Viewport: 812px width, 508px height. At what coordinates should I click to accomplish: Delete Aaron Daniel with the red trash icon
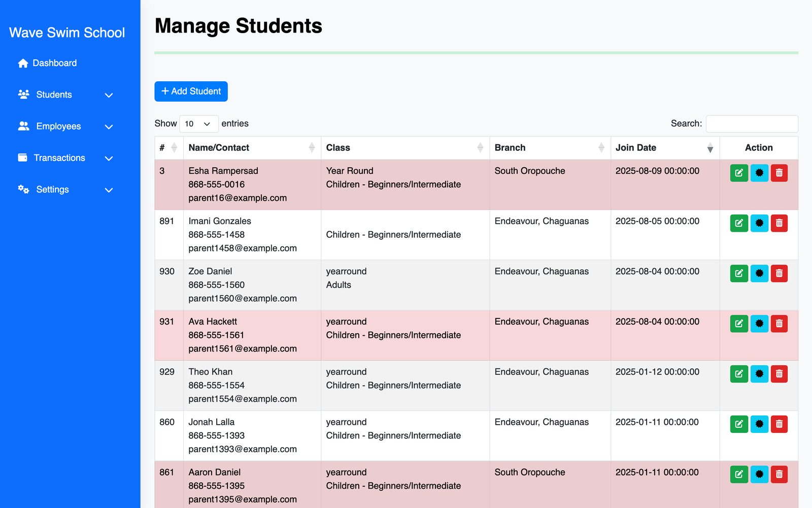(x=779, y=474)
